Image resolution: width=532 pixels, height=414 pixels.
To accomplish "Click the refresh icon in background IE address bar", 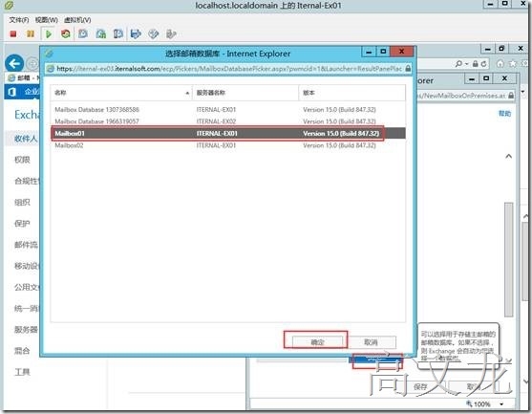I will [x=483, y=63].
